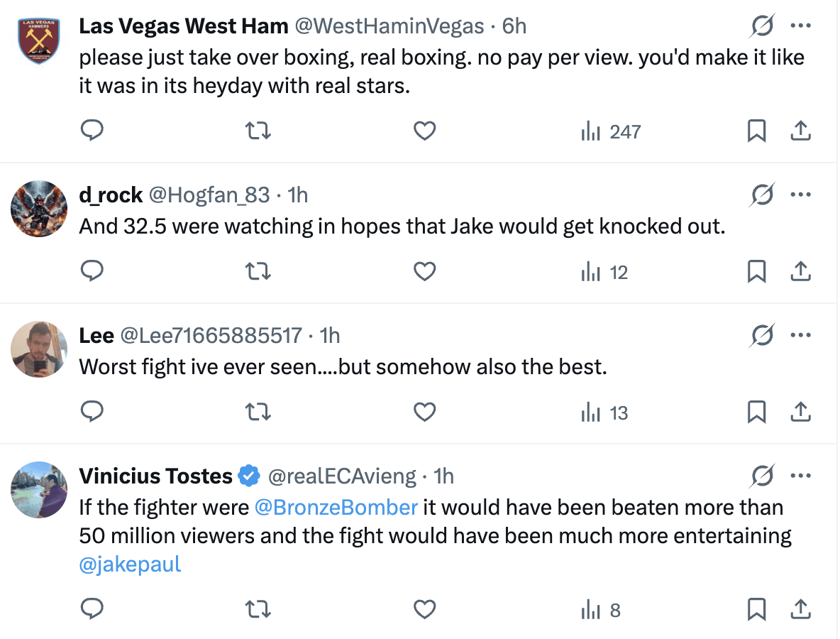The height and width of the screenshot is (639, 840).
Task: Expand options menu on Vinicius Tostes's tweet
Action: [801, 476]
